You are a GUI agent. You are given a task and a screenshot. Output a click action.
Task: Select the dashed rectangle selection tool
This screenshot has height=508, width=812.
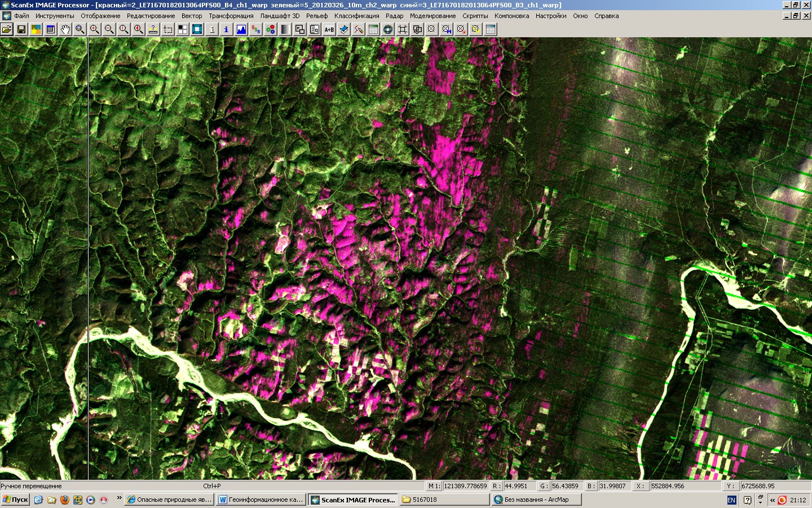[168, 29]
